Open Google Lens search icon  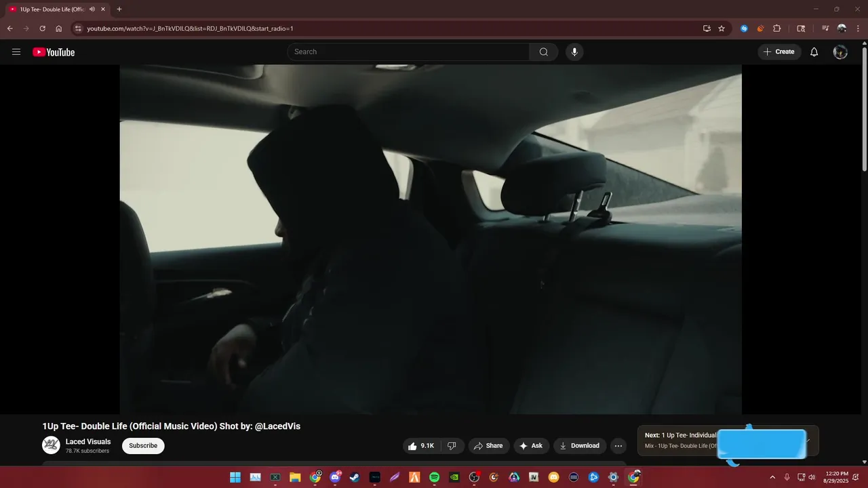(x=801, y=28)
